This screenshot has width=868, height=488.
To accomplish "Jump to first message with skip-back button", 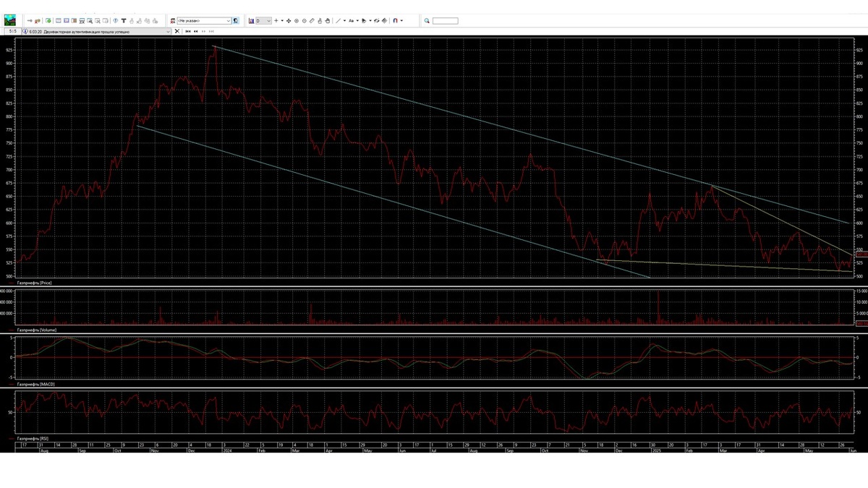I will 187,31.
